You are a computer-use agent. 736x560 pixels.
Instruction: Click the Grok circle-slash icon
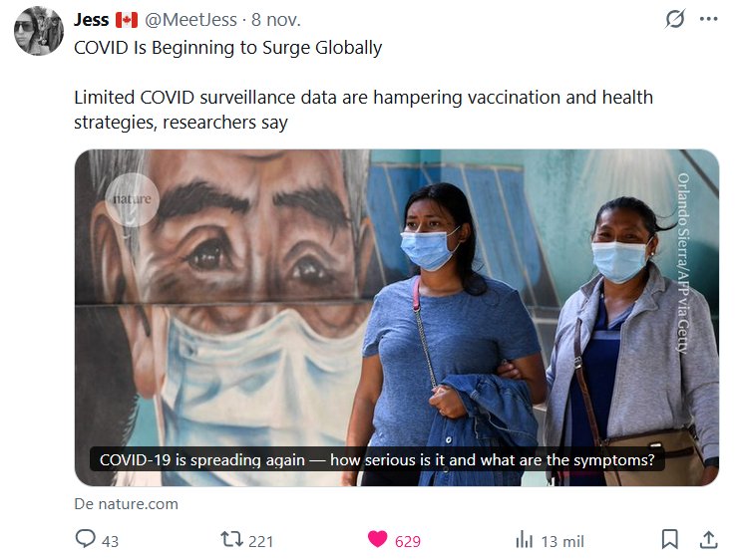coord(675,19)
